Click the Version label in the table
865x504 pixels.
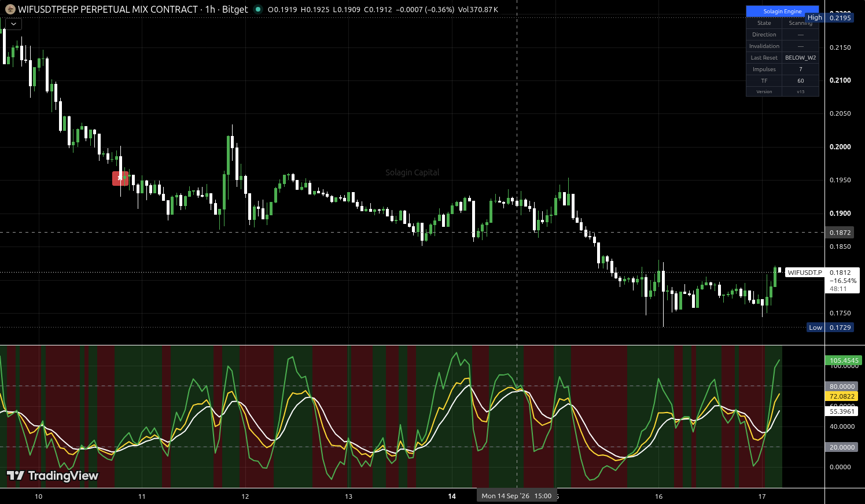764,91
